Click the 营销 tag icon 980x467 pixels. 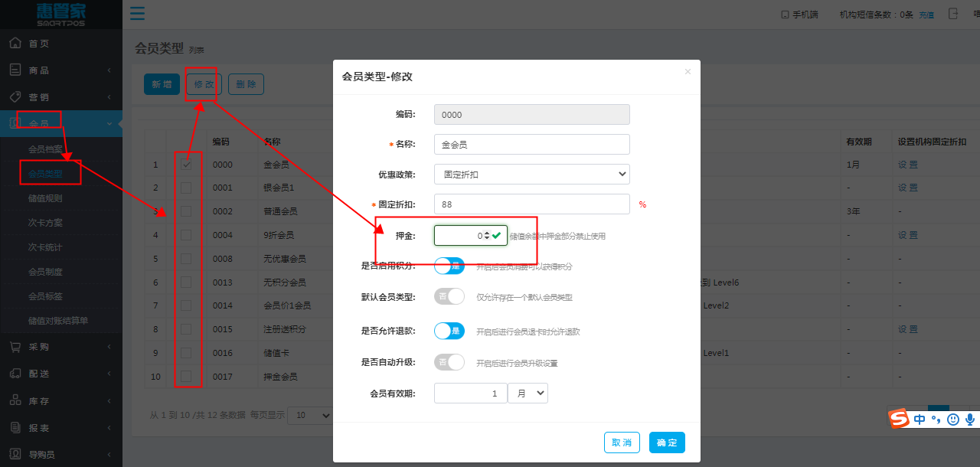pos(15,96)
